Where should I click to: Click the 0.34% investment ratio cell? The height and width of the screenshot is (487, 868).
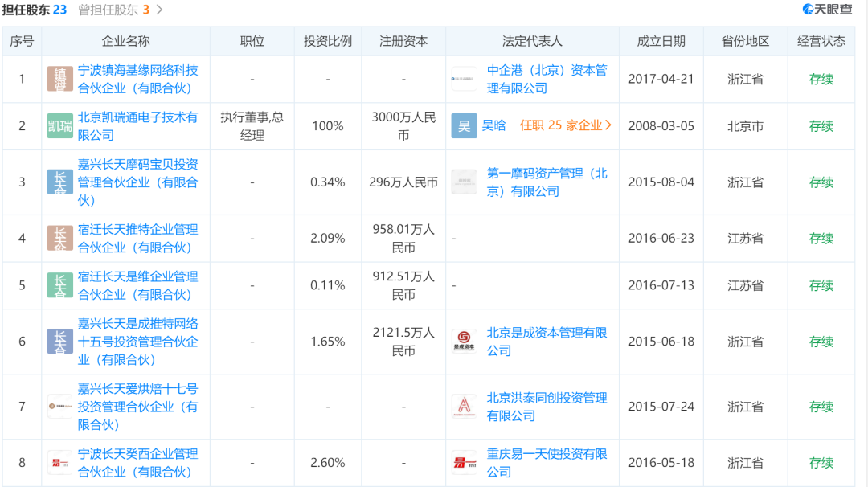coord(328,182)
